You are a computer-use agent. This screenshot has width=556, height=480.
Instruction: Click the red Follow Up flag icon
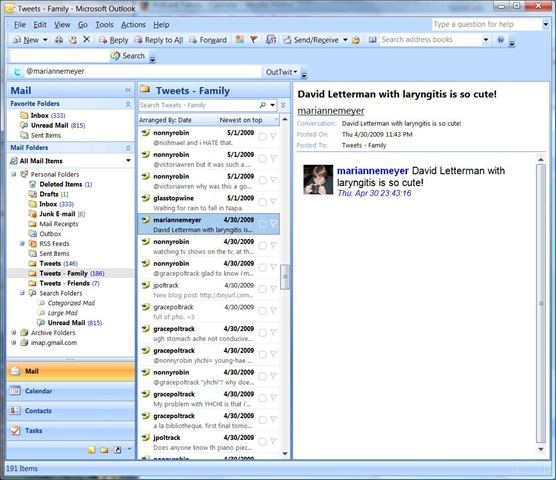pos(254,39)
